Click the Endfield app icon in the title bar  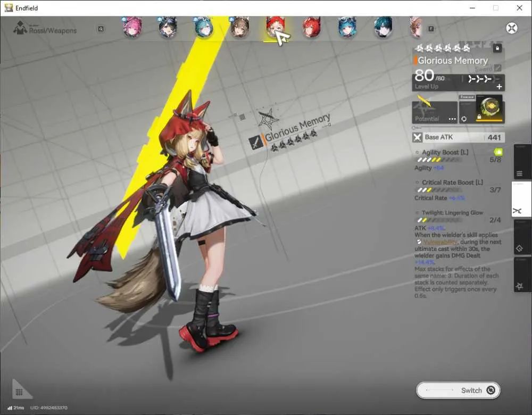9,8
